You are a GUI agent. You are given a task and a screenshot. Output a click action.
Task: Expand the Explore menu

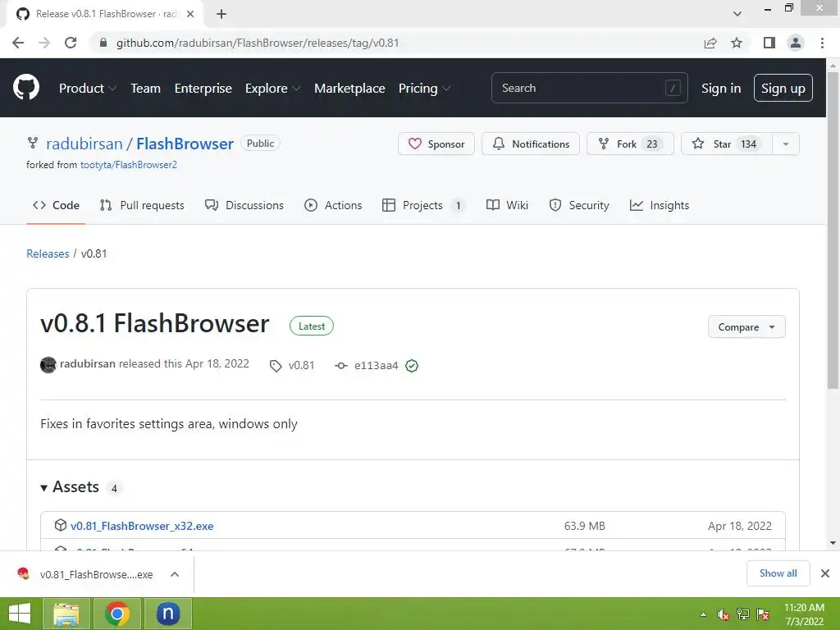coord(272,89)
